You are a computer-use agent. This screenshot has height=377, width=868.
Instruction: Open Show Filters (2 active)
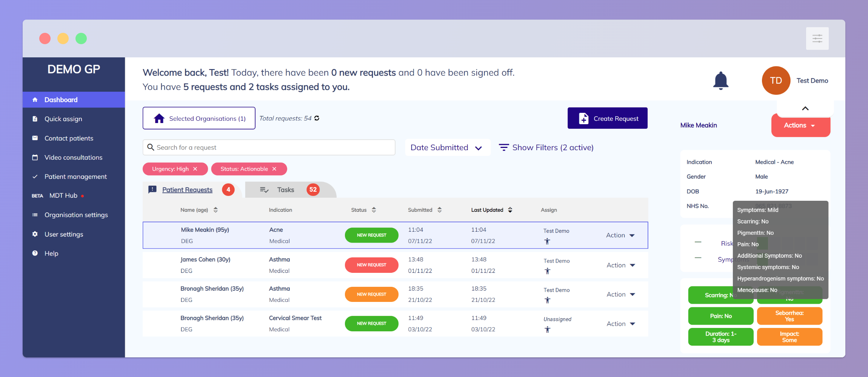point(546,148)
